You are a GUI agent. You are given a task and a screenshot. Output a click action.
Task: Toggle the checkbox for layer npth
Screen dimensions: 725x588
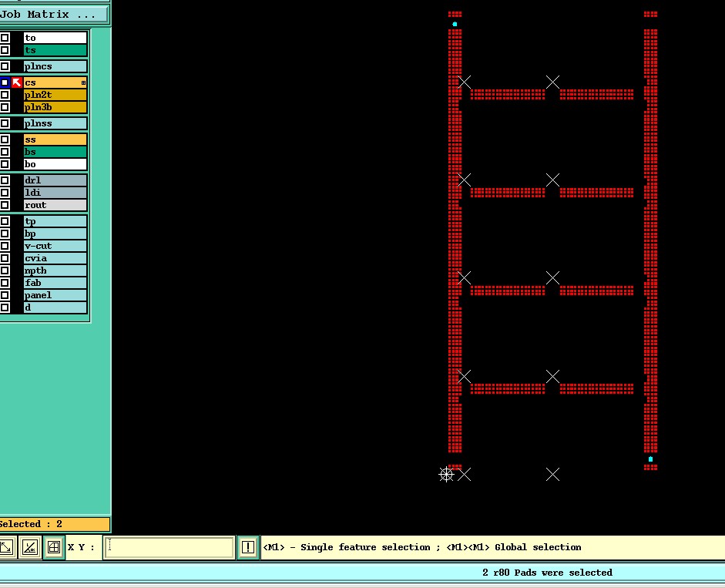(5, 270)
